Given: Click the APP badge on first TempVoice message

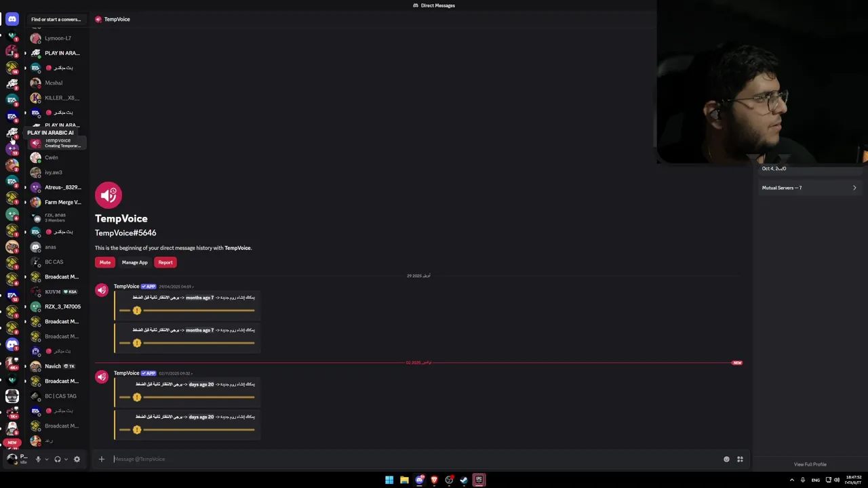Looking at the screenshot, I should tap(149, 287).
